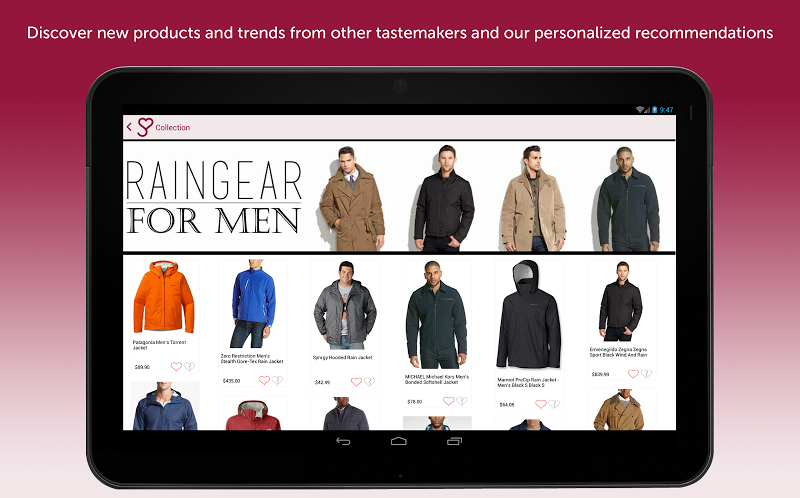Open the 'Marmot PreCip Rain Jacket' title
Viewport: 800px width, 498px height.
tap(529, 382)
